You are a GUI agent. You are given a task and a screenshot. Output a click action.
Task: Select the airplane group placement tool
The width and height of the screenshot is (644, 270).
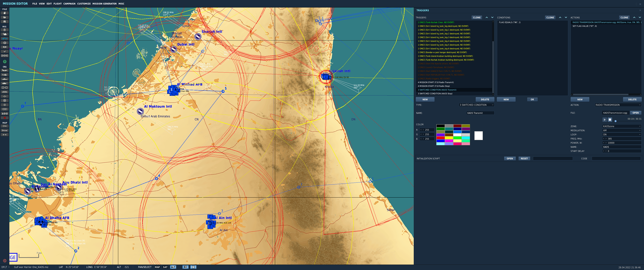[x=4, y=70]
